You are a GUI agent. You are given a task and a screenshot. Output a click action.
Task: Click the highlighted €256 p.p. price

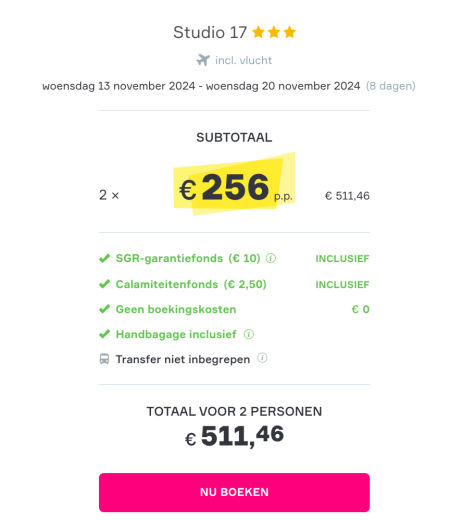[234, 188]
